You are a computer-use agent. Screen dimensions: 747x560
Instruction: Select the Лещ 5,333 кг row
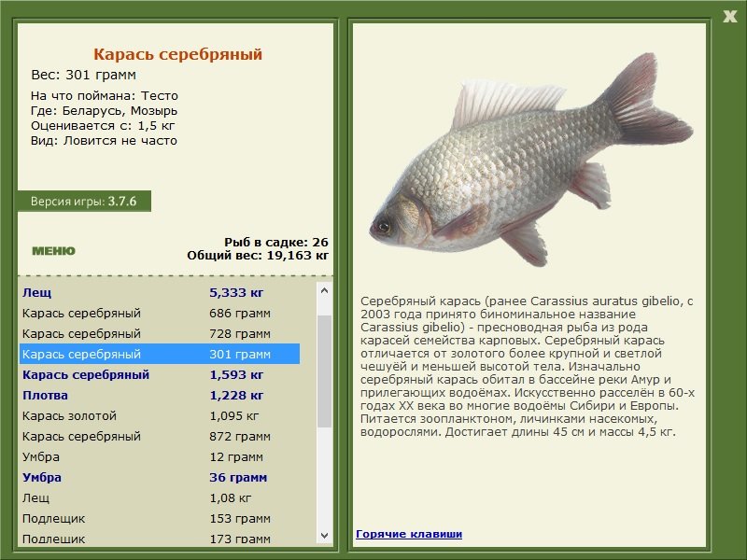pyautogui.click(x=160, y=292)
